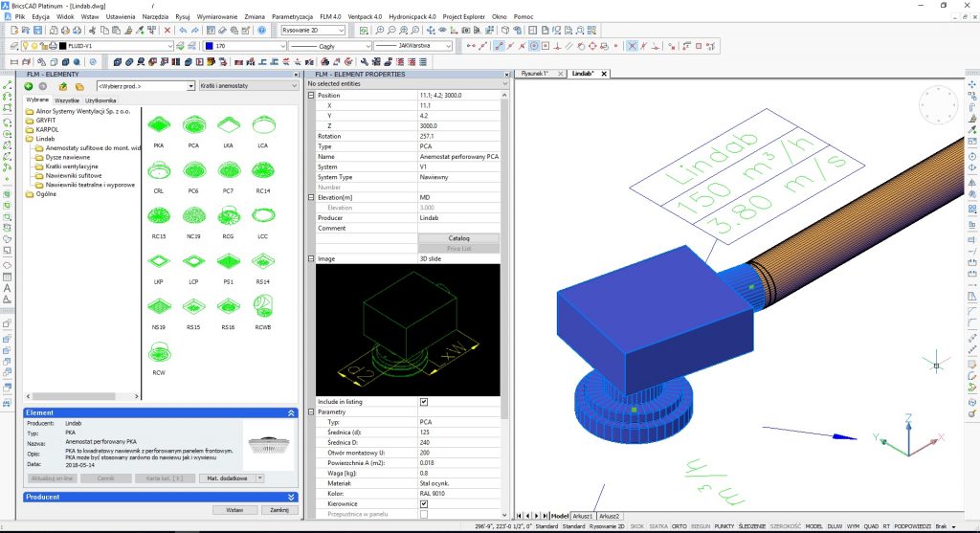Uncheck the Include in listing checkbox
The height and width of the screenshot is (533, 980).
click(424, 402)
